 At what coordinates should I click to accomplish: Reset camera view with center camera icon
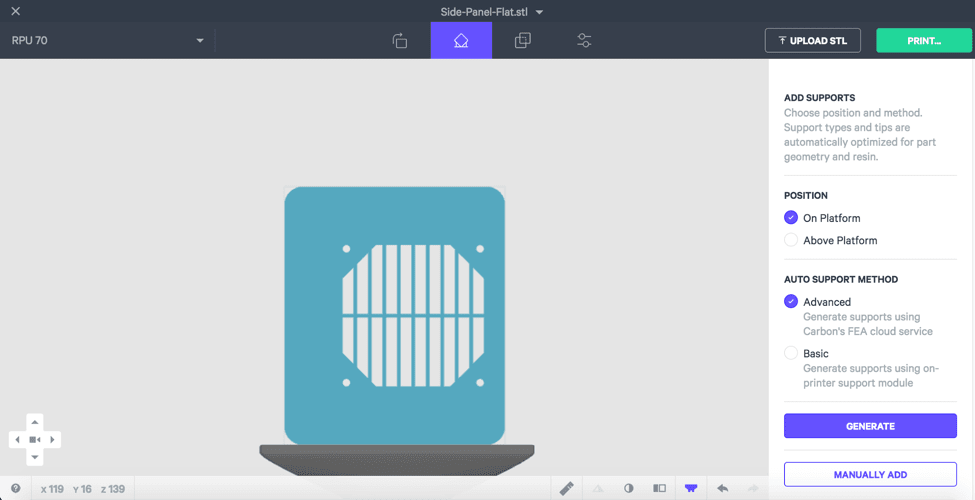pos(35,440)
